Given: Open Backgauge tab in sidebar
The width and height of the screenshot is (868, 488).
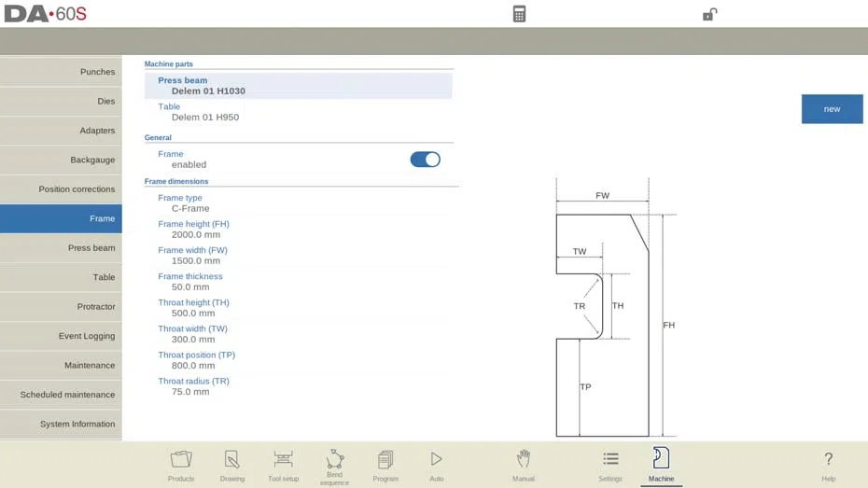Looking at the screenshot, I should point(61,160).
